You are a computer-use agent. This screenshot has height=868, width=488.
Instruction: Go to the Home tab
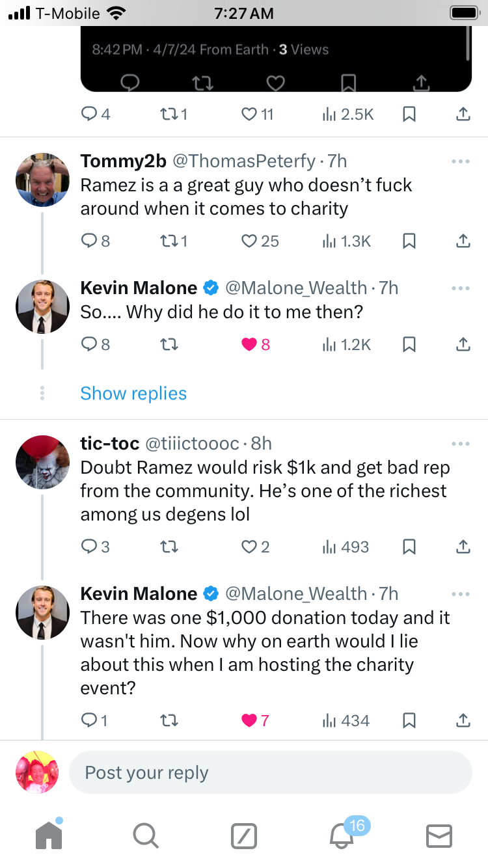click(49, 835)
